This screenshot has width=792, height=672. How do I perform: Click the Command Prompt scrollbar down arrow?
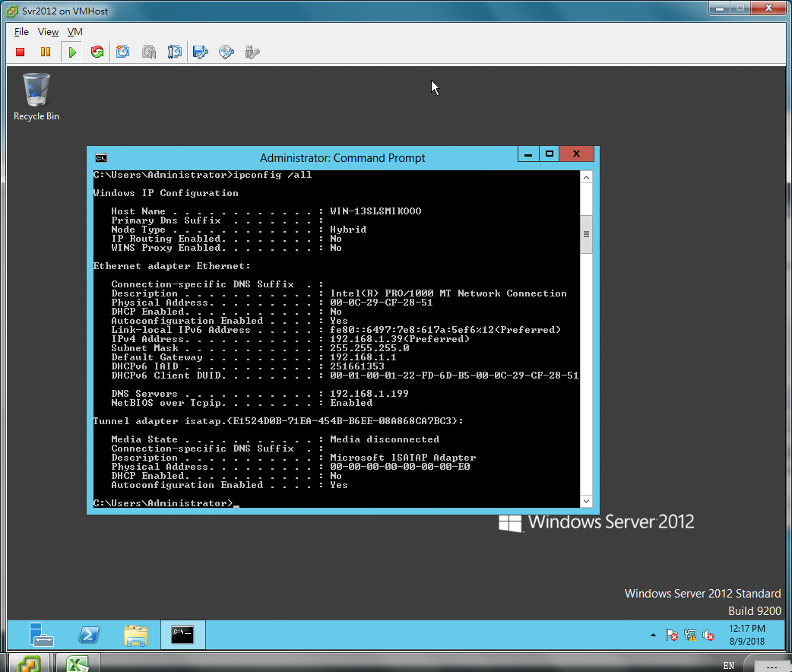(x=586, y=501)
